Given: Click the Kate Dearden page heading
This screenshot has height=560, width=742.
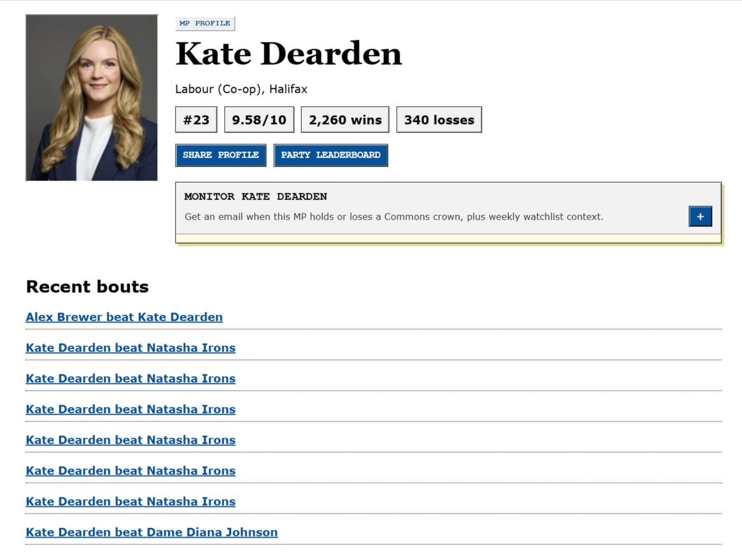Looking at the screenshot, I should click(x=289, y=54).
